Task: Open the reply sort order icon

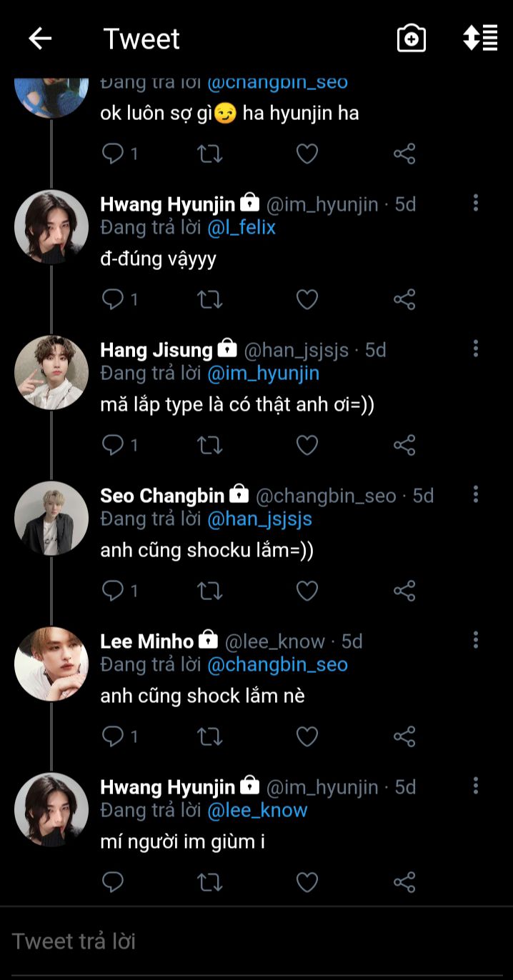Action: 480,39
